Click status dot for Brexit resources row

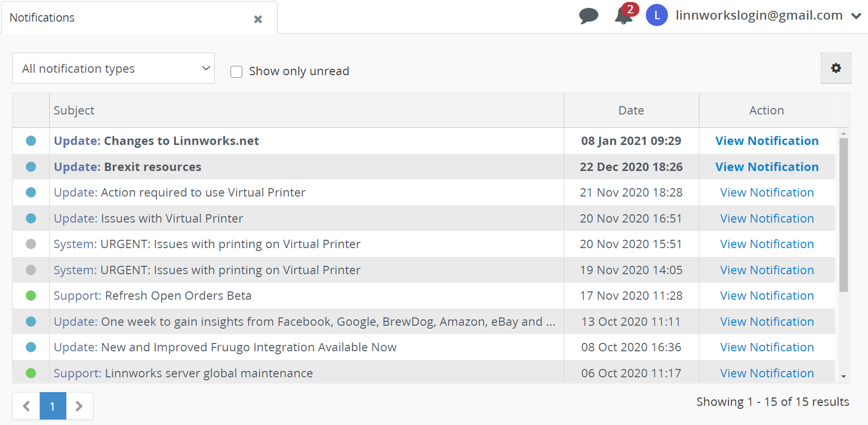[31, 167]
